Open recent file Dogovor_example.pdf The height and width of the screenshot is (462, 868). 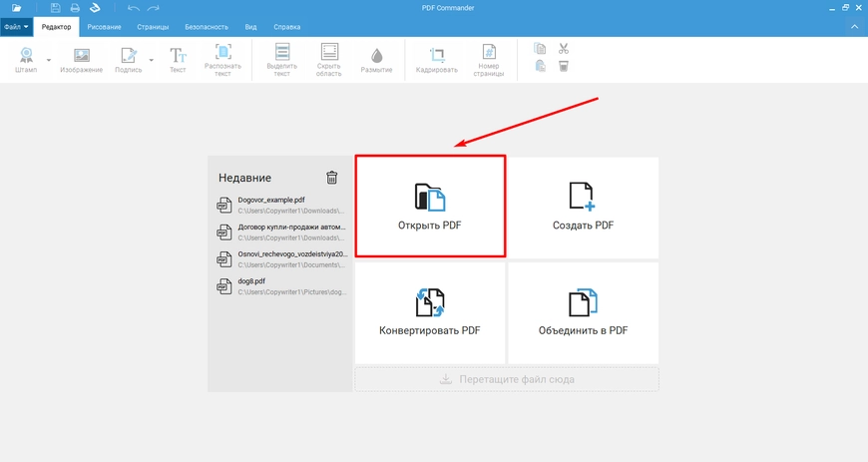[x=281, y=205]
